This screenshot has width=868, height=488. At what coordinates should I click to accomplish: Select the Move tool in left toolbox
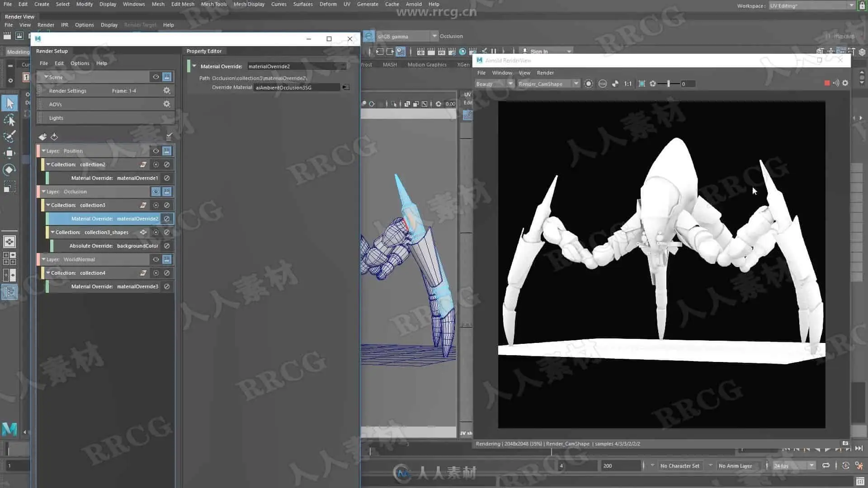(9, 153)
